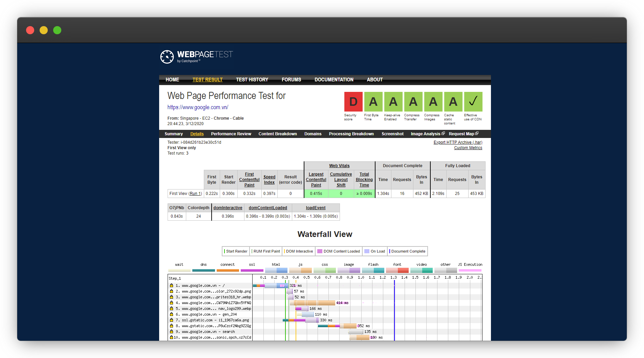
Task: Click Total Blocking Time header link
Action: coord(364,180)
